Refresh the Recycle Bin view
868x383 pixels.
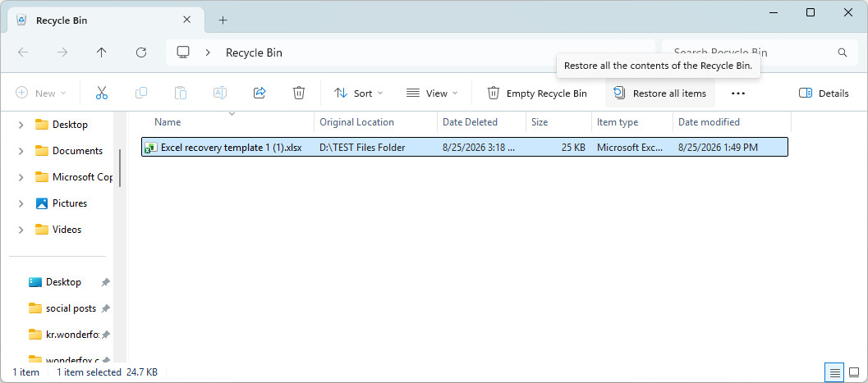(x=141, y=52)
